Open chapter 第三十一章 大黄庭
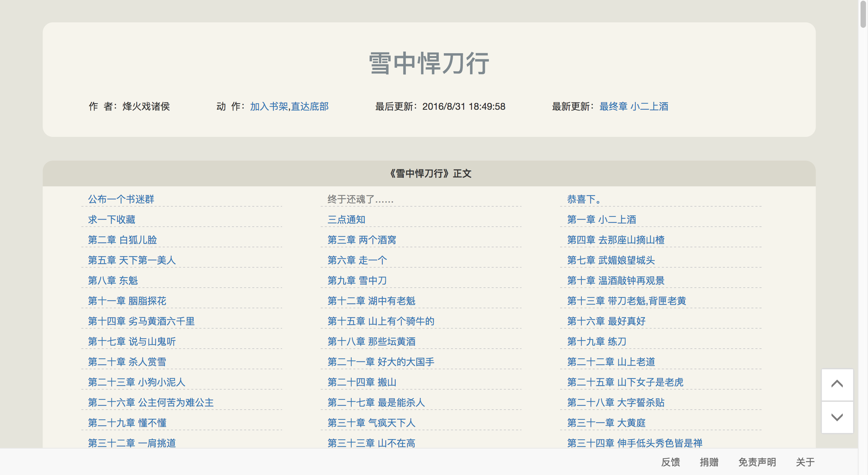Viewport: 868px width, 475px height. coord(606,423)
